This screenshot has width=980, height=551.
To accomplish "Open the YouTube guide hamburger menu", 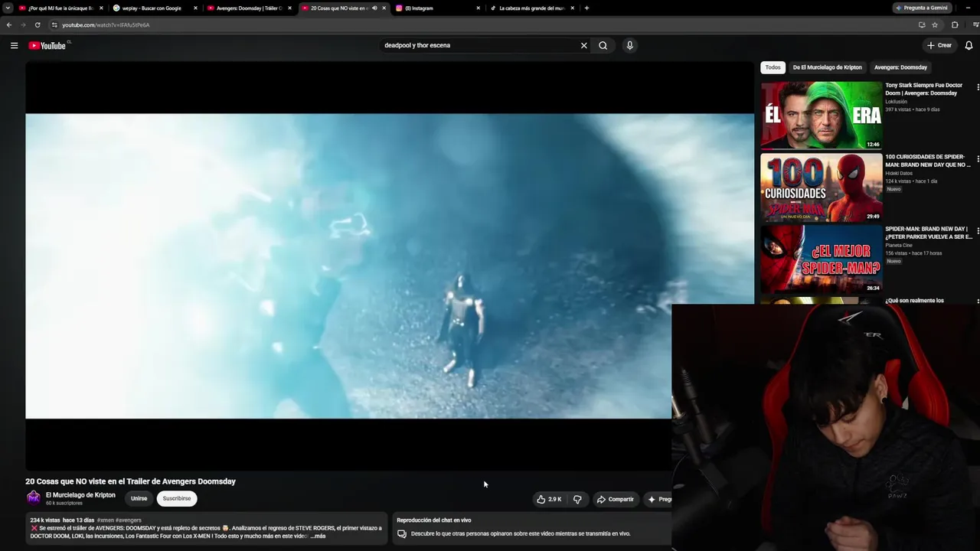I will (x=14, y=45).
